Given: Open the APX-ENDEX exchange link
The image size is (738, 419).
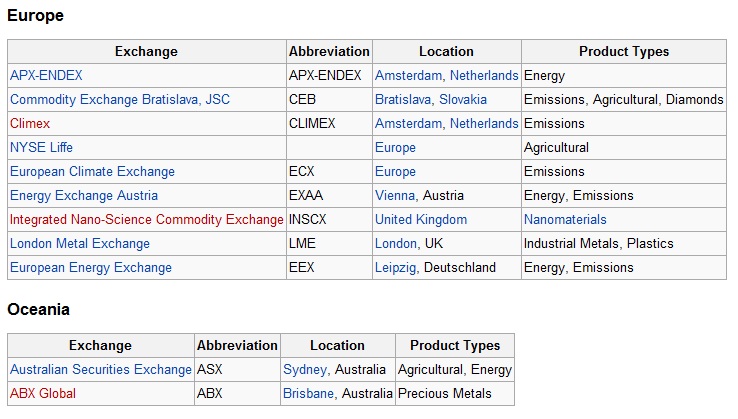Looking at the screenshot, I should coord(46,75).
